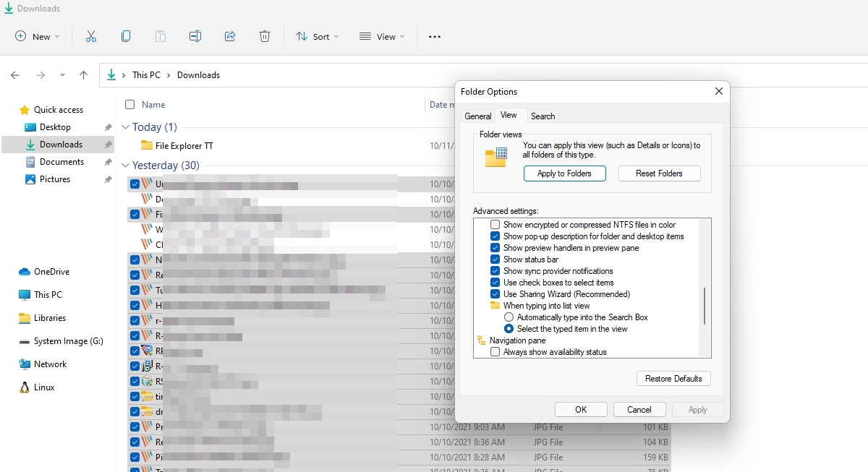Image resolution: width=868 pixels, height=472 pixels.
Task: Click the Advanced settings scrollbar thumb
Action: [705, 306]
